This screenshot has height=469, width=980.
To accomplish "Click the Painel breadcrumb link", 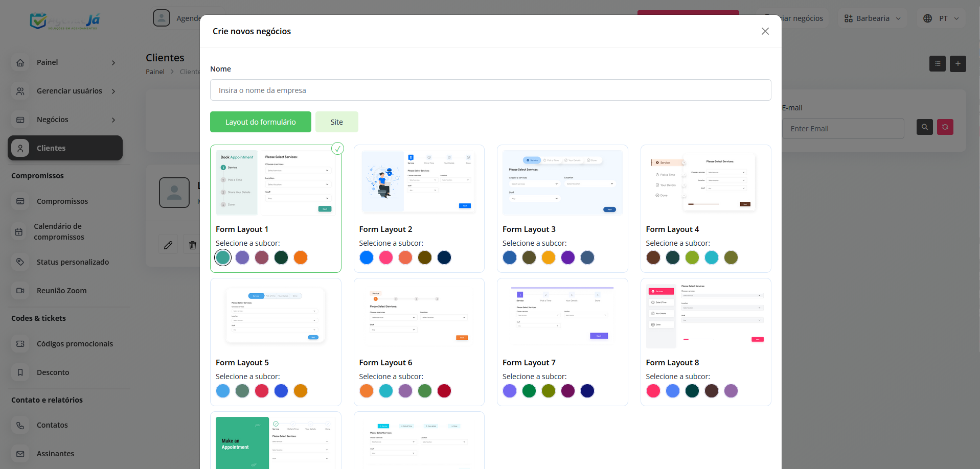I will pos(155,72).
